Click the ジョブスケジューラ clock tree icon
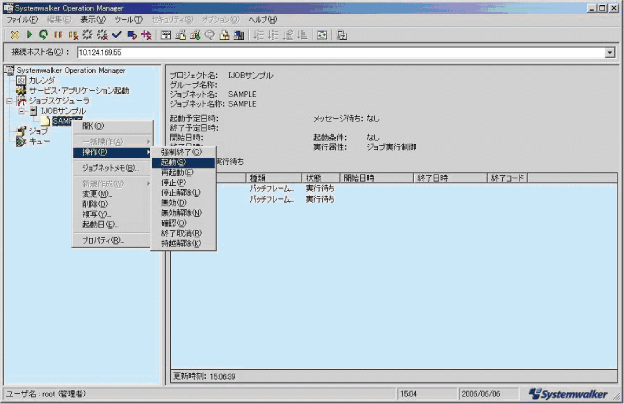The image size is (624, 404). (21, 101)
